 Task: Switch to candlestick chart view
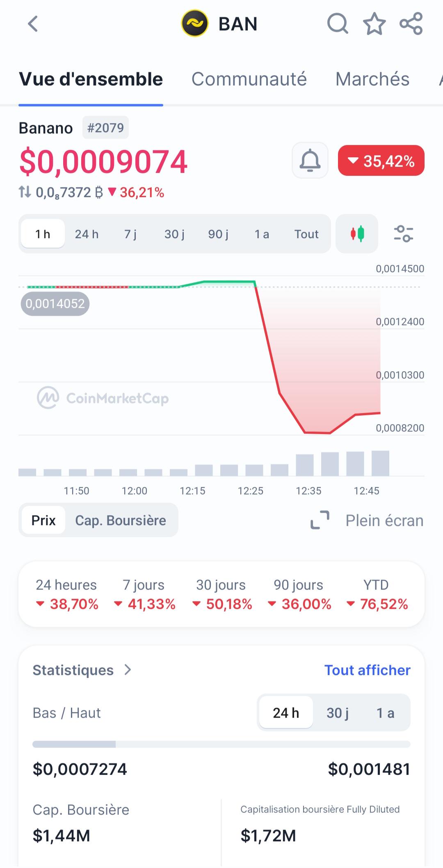[357, 234]
